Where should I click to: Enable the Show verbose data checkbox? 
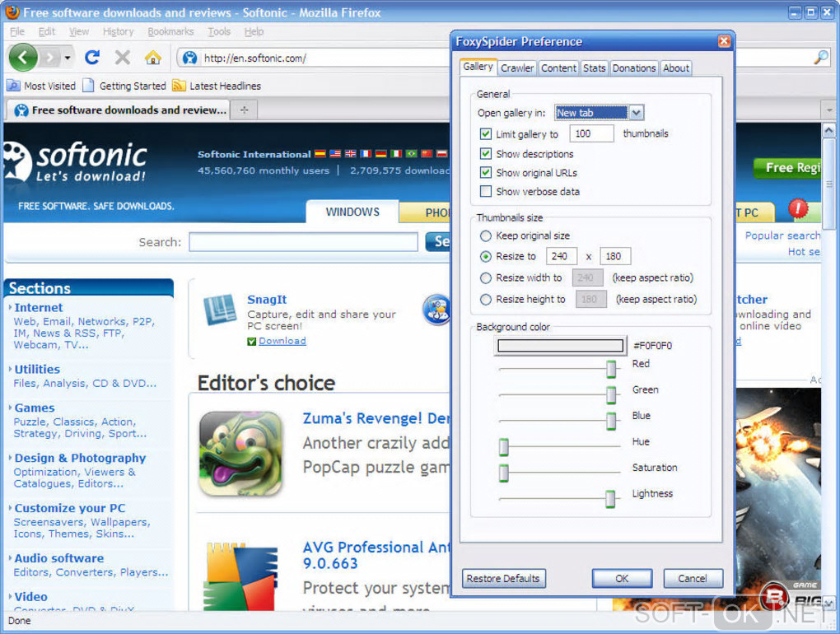(x=486, y=191)
